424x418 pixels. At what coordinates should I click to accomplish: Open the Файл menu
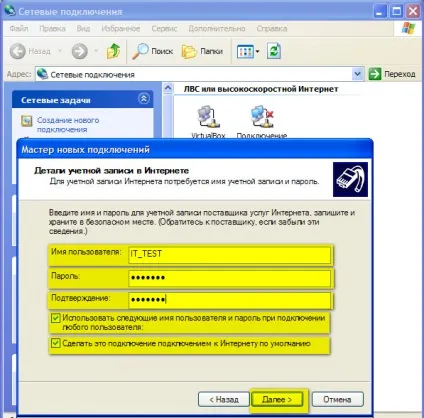19,29
